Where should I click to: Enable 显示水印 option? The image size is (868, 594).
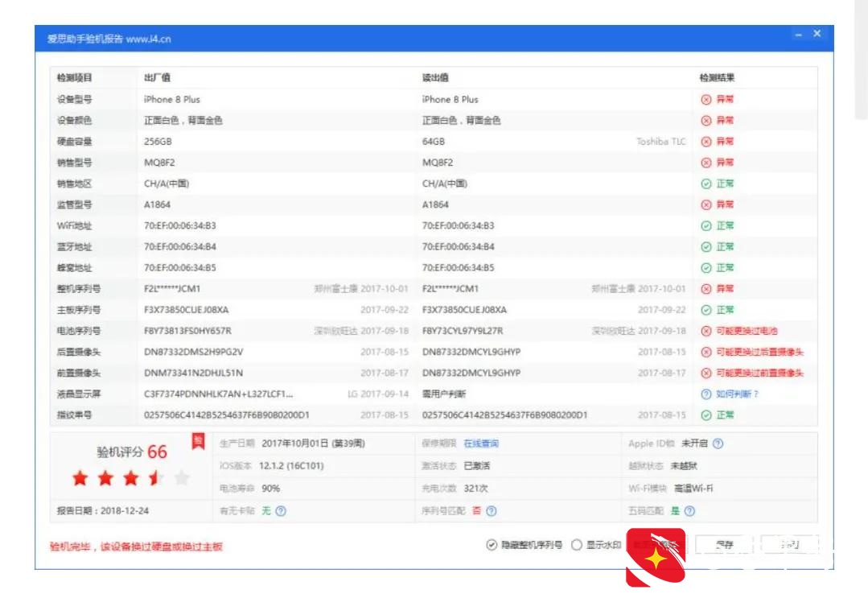(576, 545)
